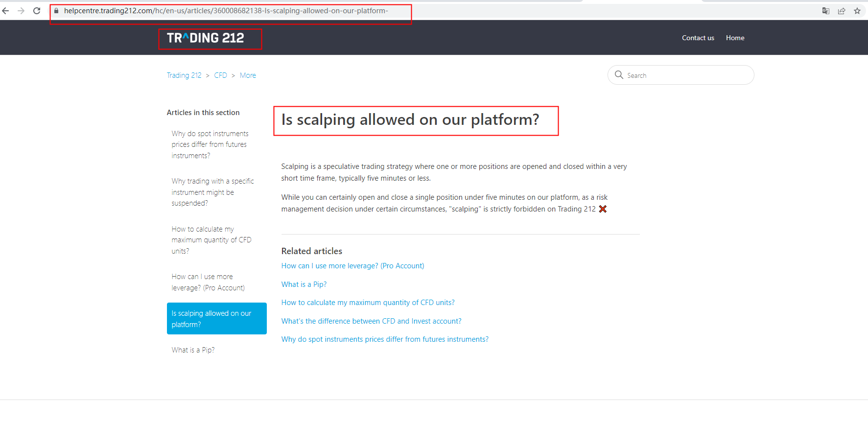This screenshot has height=424, width=868.
Task: Click the Related articles heading
Action: pyautogui.click(x=312, y=251)
